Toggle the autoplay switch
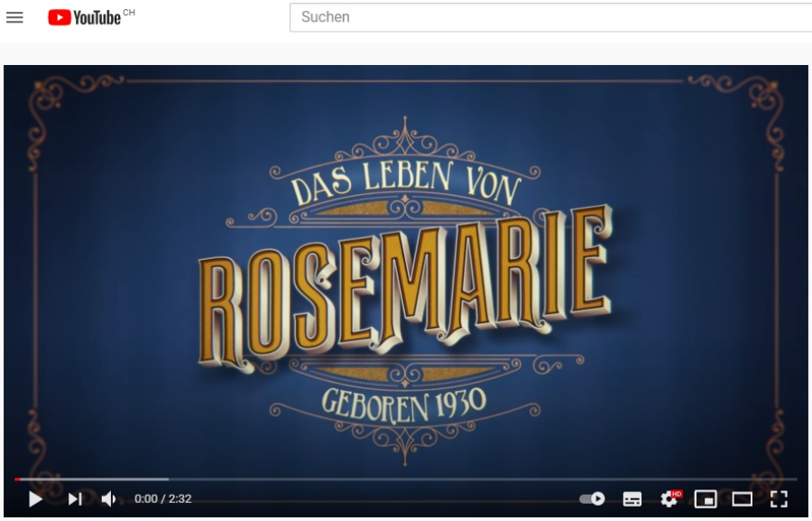Image resolution: width=812 pixels, height=521 pixels. (x=592, y=498)
